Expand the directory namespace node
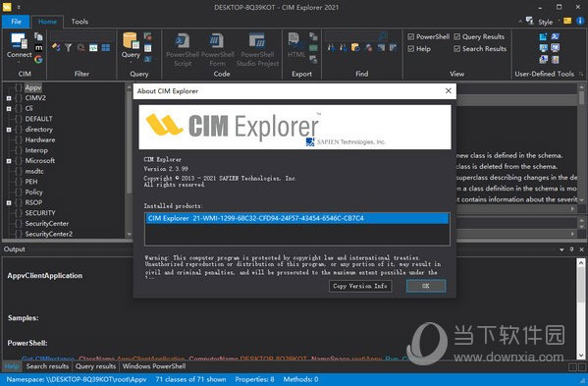The width and height of the screenshot is (588, 386). (9, 130)
